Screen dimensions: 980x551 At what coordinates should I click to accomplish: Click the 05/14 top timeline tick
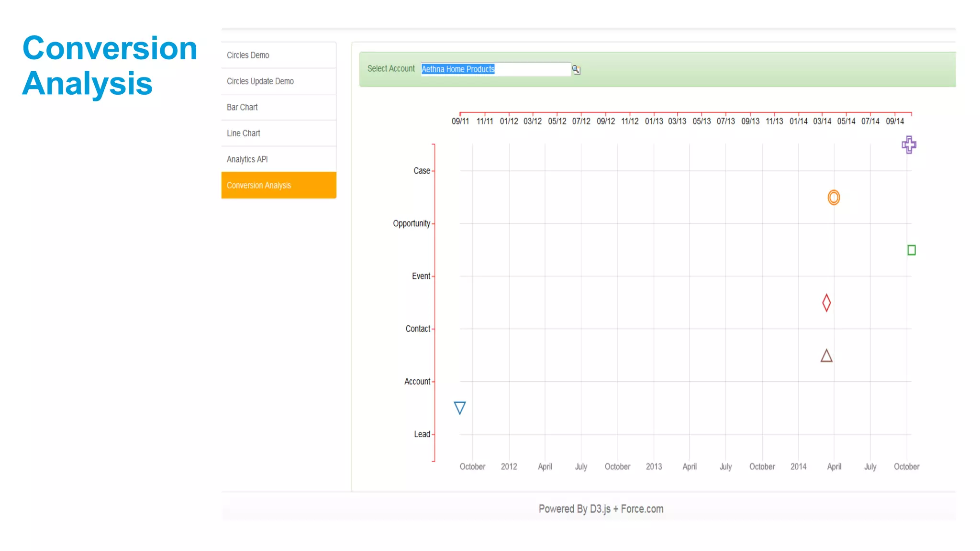pos(846,121)
